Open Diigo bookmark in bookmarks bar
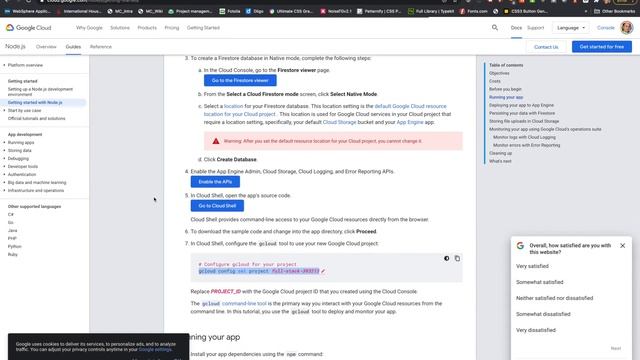This screenshot has height=360, width=640. (x=255, y=11)
